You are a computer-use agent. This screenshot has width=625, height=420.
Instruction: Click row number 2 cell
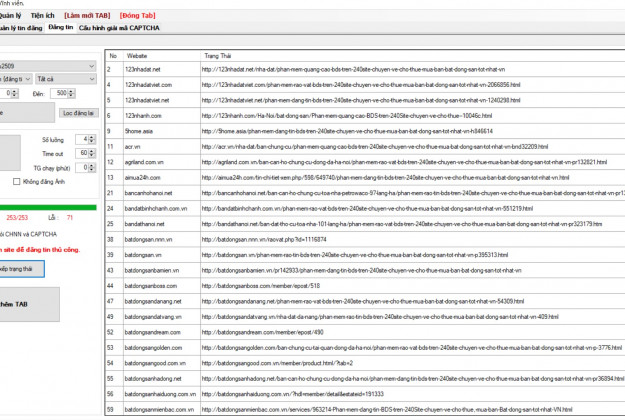114,69
